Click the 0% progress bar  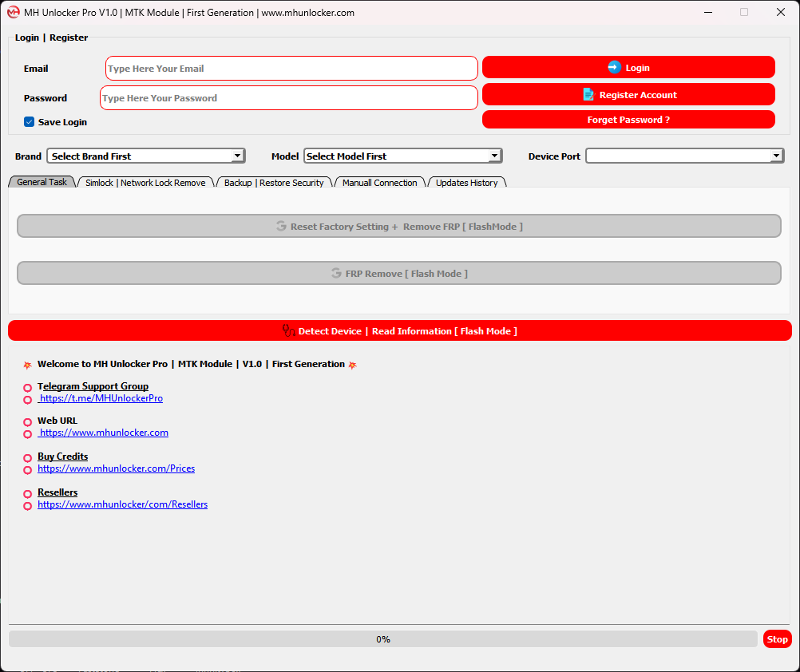coord(382,639)
